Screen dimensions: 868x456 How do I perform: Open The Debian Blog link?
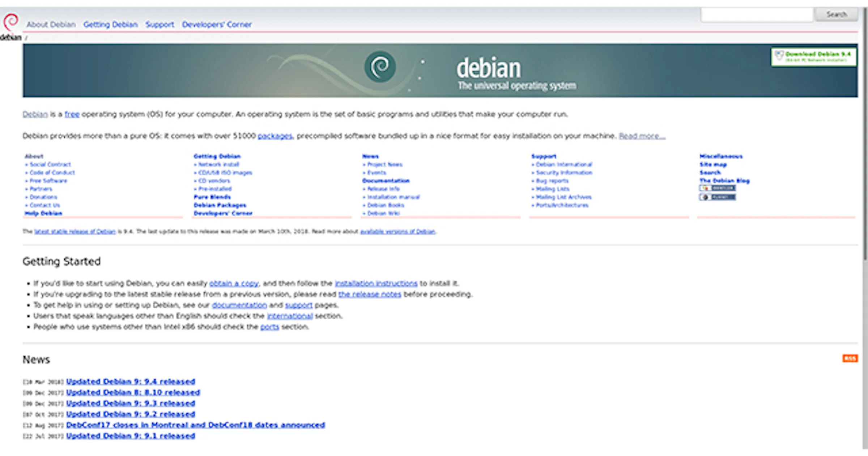(x=724, y=181)
